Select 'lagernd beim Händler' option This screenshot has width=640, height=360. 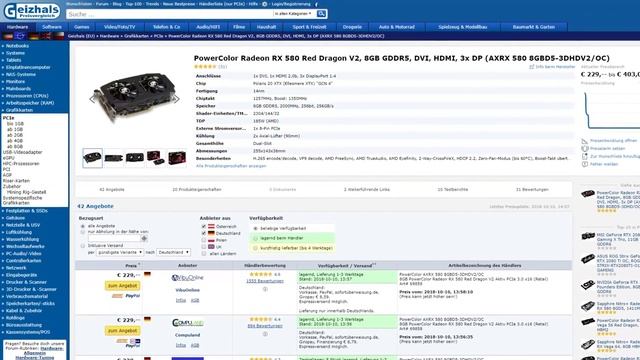292,238
